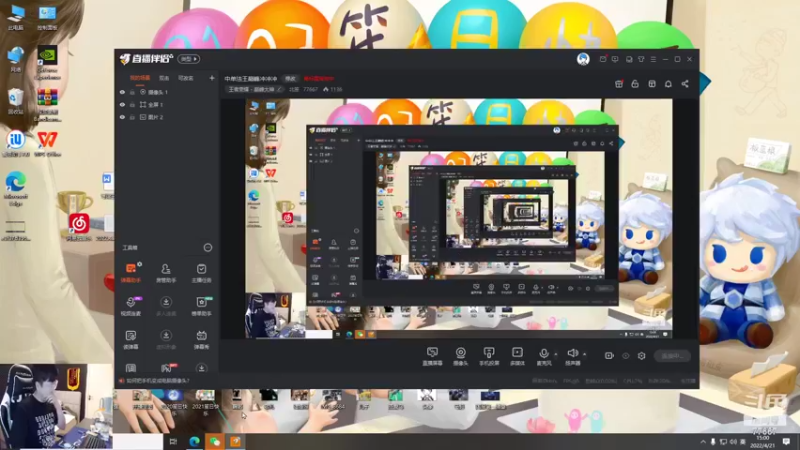800x450 pixels.
Task: Select the 摄像头 1 source row
Action: 167,92
